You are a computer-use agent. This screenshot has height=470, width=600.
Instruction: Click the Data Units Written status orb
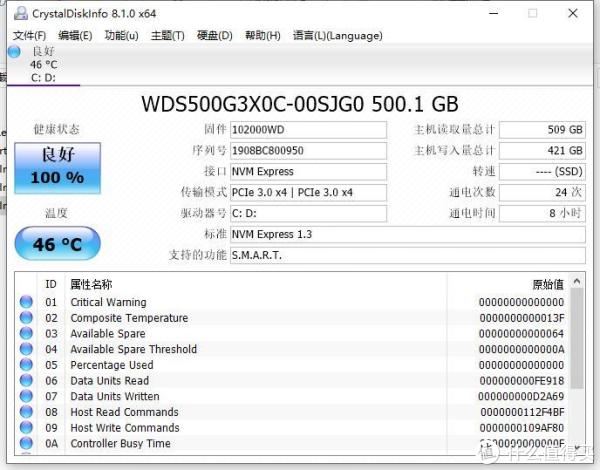[x=26, y=396]
